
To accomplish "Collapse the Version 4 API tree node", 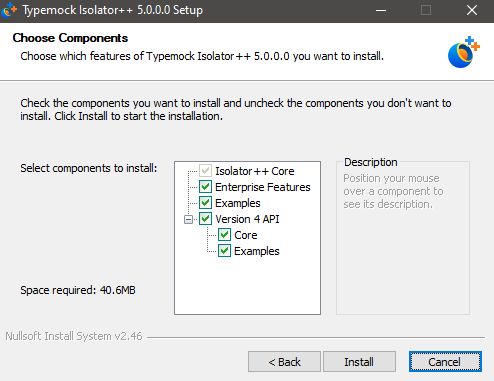I will coord(188,219).
